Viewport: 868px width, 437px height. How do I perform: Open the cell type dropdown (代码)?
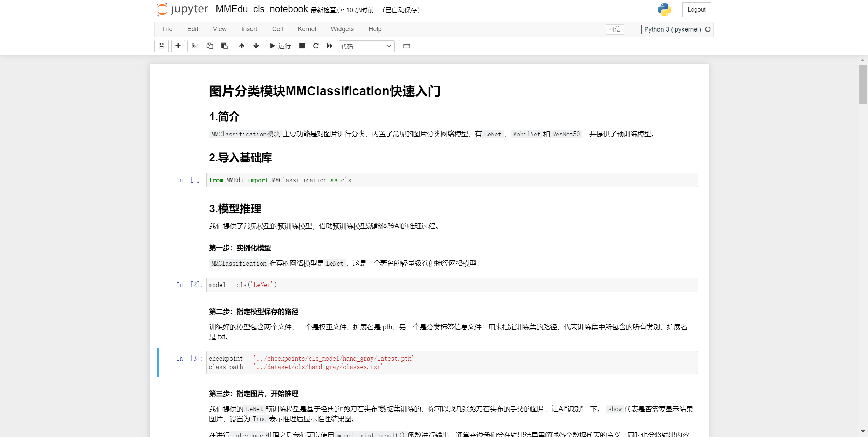[367, 46]
